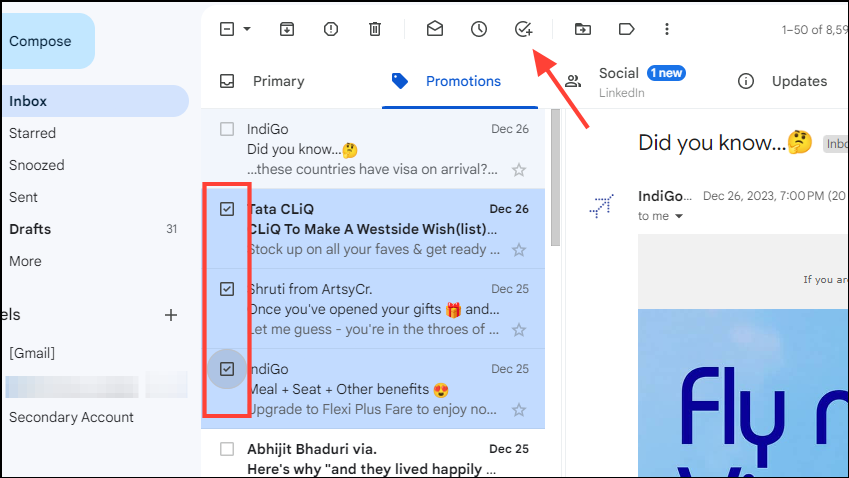Click the blue Fly banner image in email

click(743, 394)
